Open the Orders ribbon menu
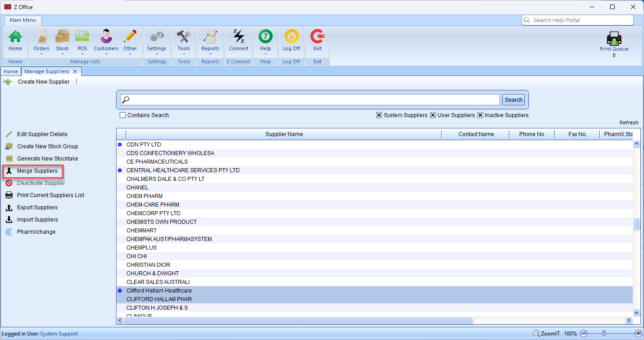Screen dimensions: 644x340 [42, 42]
